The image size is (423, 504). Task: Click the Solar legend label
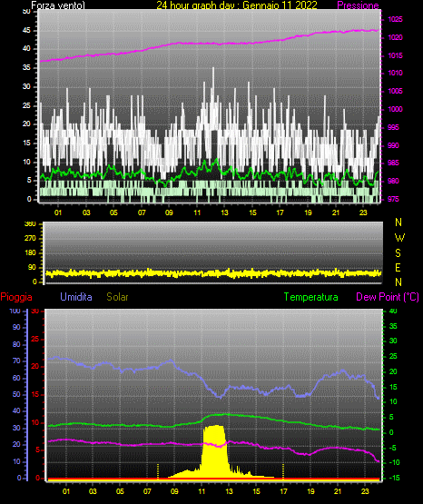tap(118, 297)
